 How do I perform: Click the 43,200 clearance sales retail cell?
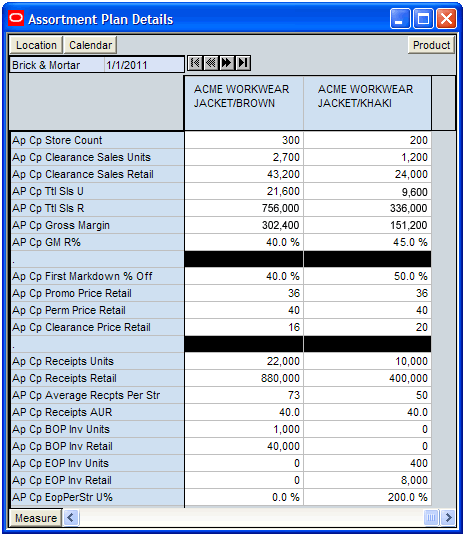coord(244,174)
